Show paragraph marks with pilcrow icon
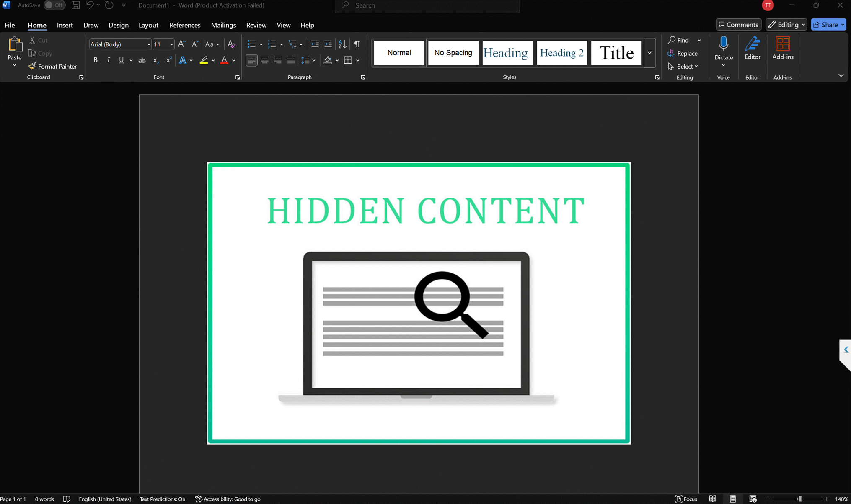The image size is (851, 504). [x=357, y=44]
